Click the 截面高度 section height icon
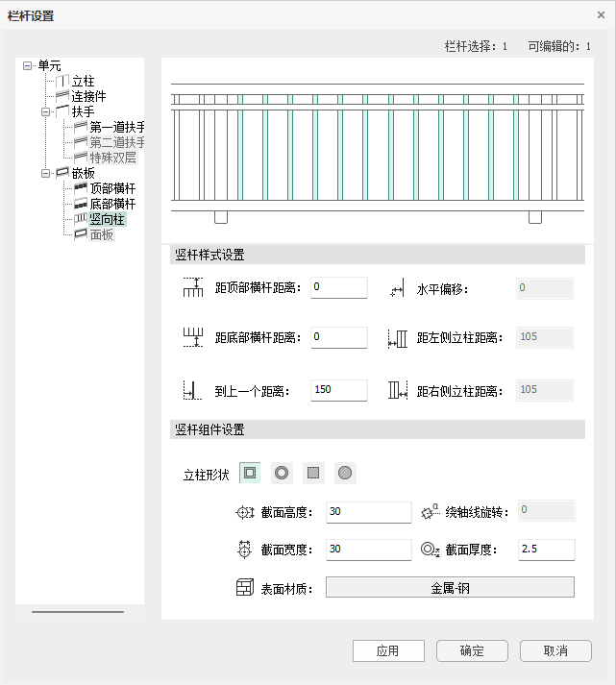 pyautogui.click(x=245, y=512)
